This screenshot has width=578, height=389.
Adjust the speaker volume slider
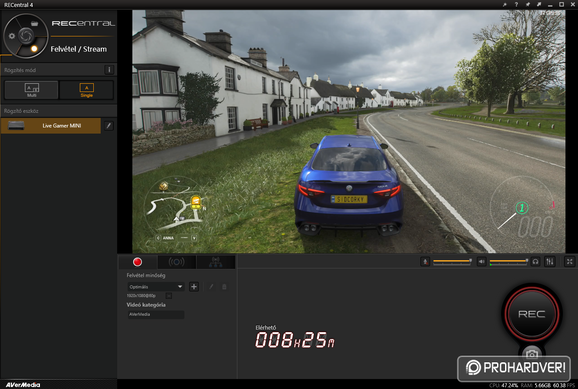(x=509, y=261)
